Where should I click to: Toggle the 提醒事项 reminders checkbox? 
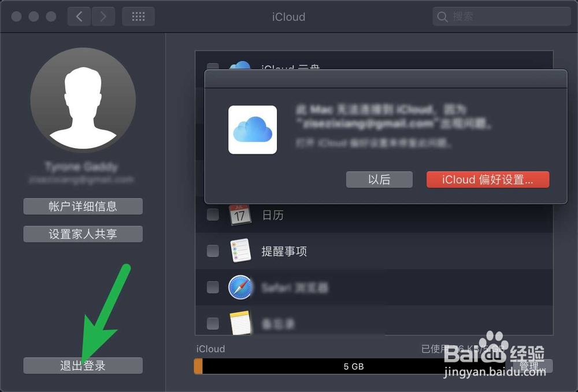[213, 251]
